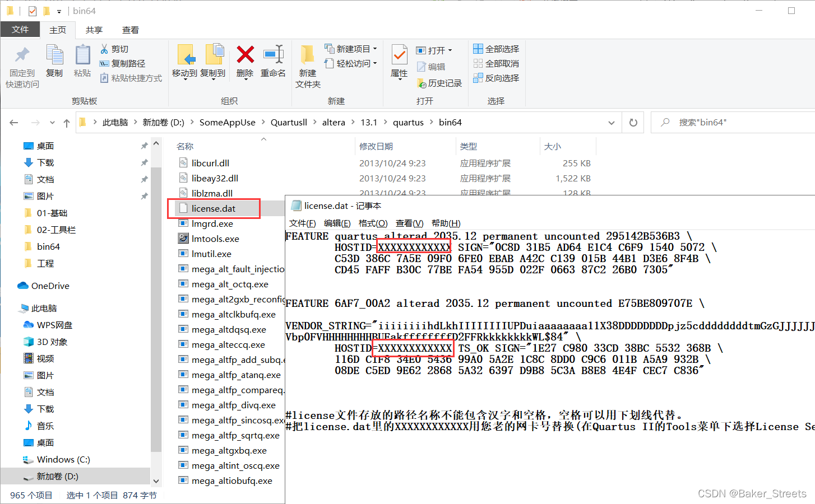Select lmutil.exe file

(x=211, y=254)
